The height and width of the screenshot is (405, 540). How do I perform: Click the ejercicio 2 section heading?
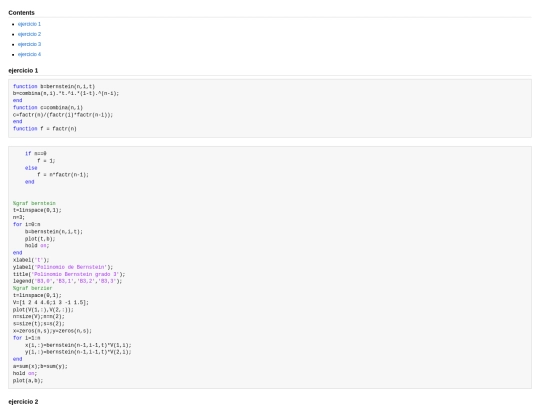pos(23,402)
